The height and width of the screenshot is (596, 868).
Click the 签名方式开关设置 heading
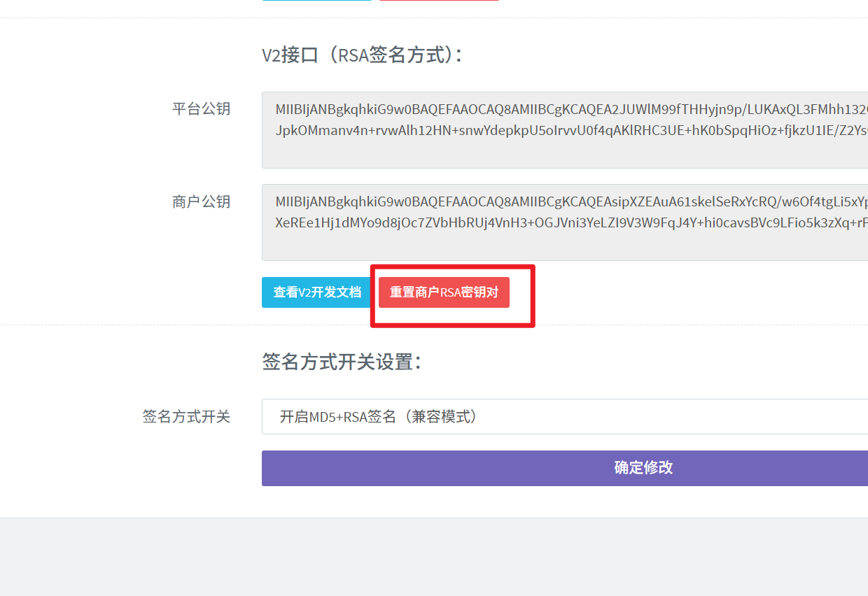[342, 362]
